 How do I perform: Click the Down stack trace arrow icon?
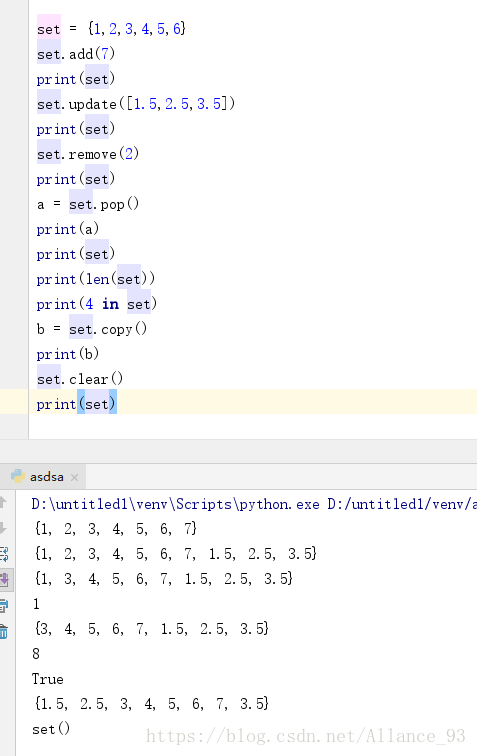point(3,528)
